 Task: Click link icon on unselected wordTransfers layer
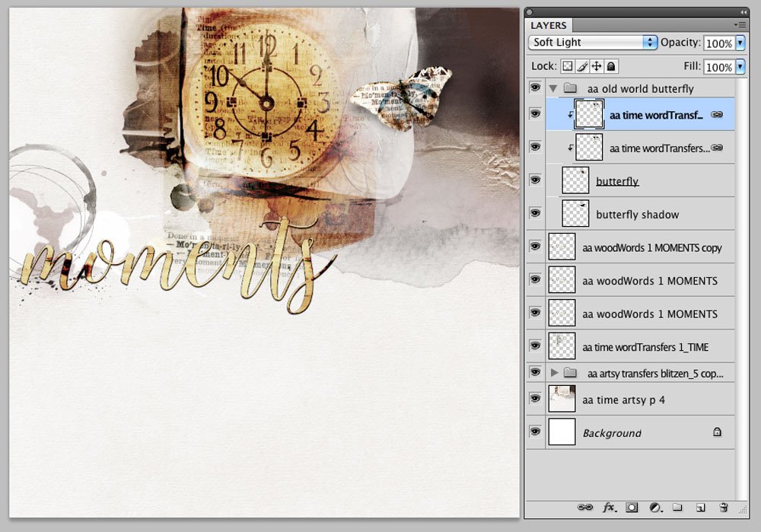[716, 148]
